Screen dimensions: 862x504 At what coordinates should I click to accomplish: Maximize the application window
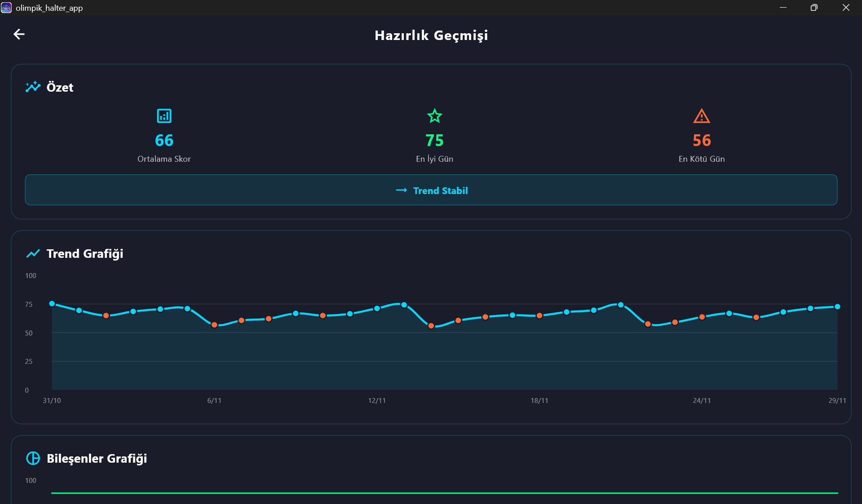click(813, 8)
